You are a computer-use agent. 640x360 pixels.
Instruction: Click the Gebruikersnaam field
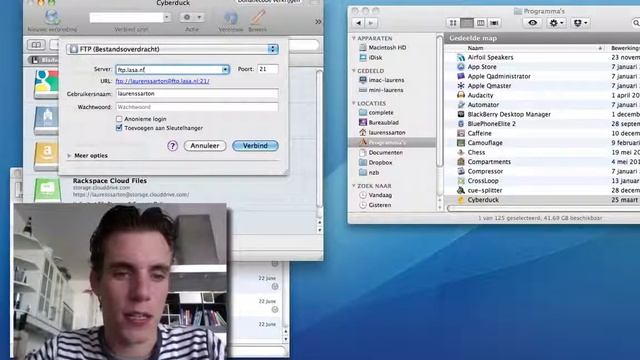coord(197,93)
